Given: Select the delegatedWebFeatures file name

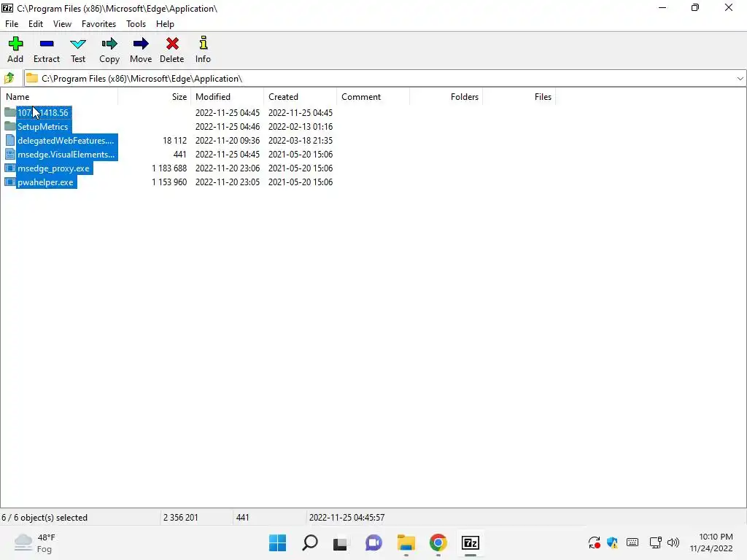Looking at the screenshot, I should [x=66, y=141].
